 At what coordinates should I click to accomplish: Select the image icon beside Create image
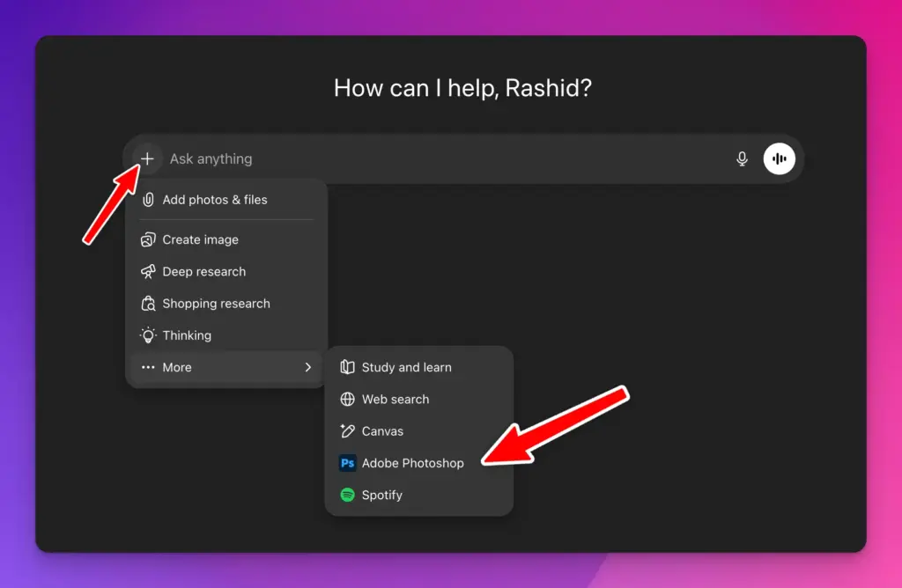point(147,239)
